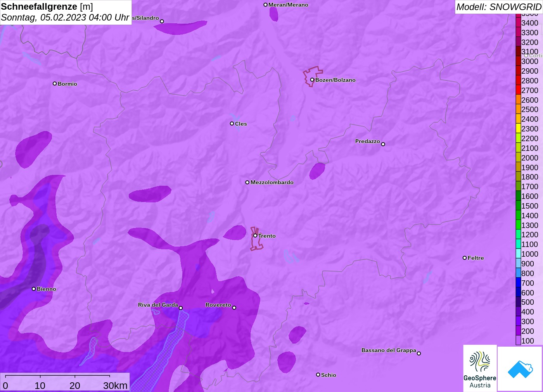Click the Feltre label text
Screen dimensions: 543x392
click(476, 258)
